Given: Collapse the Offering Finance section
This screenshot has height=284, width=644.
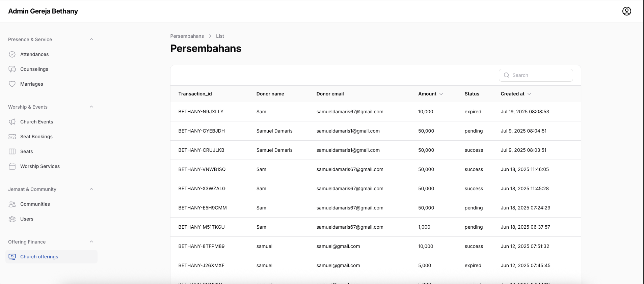Looking at the screenshot, I should (91, 242).
